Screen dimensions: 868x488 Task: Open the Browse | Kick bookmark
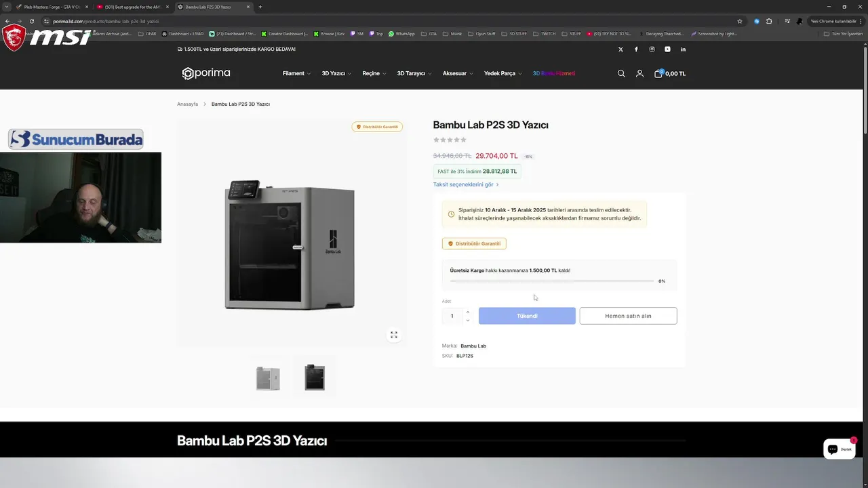[x=329, y=34]
